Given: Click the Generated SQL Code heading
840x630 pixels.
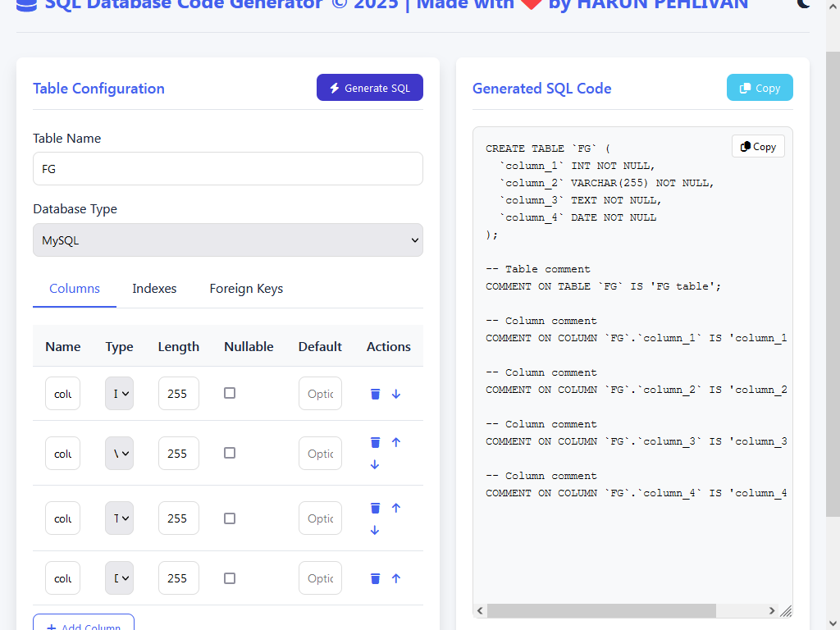Looking at the screenshot, I should pyautogui.click(x=541, y=89).
